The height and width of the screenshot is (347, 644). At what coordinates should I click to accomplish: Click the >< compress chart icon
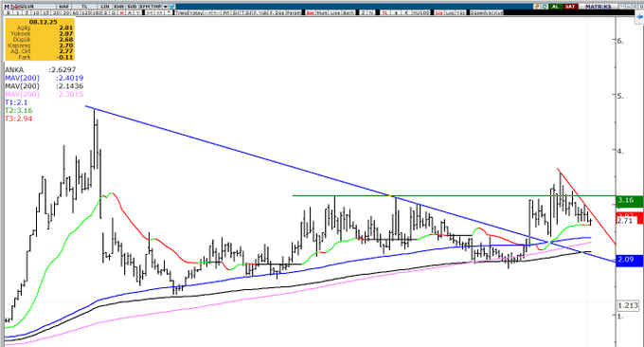coord(149,12)
